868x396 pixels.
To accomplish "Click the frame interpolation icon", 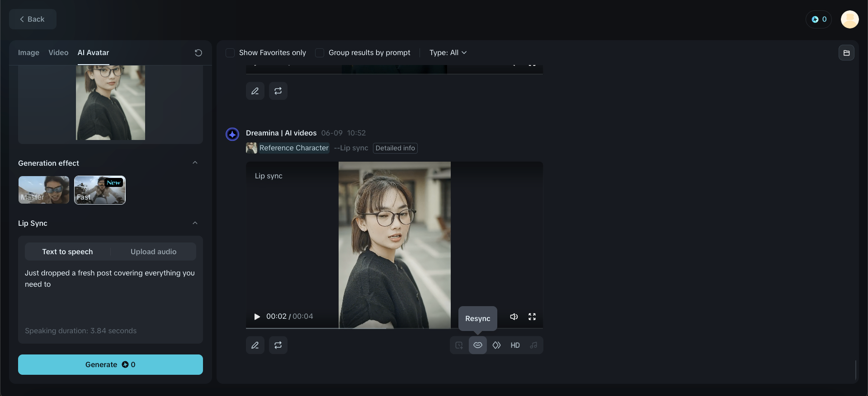I will tap(496, 345).
